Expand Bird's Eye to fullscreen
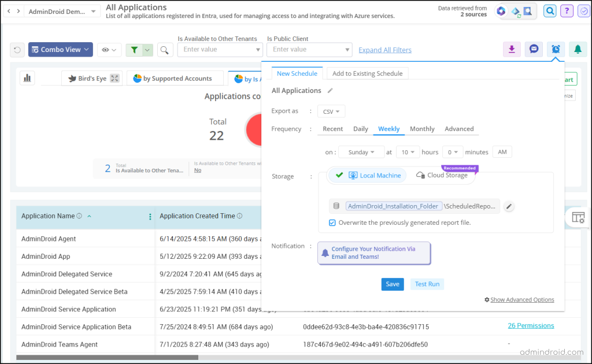Screen dimensions: 592x364 tap(114, 79)
